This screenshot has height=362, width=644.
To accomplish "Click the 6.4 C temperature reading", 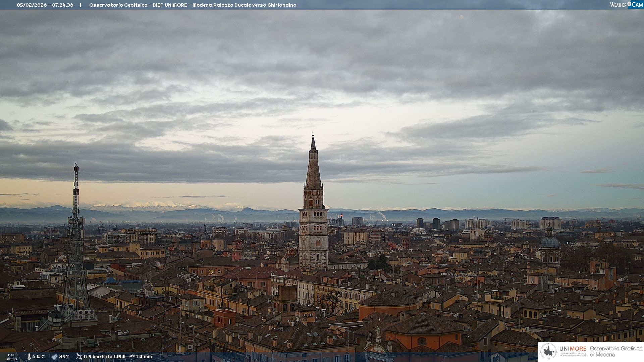I will pyautogui.click(x=39, y=357).
